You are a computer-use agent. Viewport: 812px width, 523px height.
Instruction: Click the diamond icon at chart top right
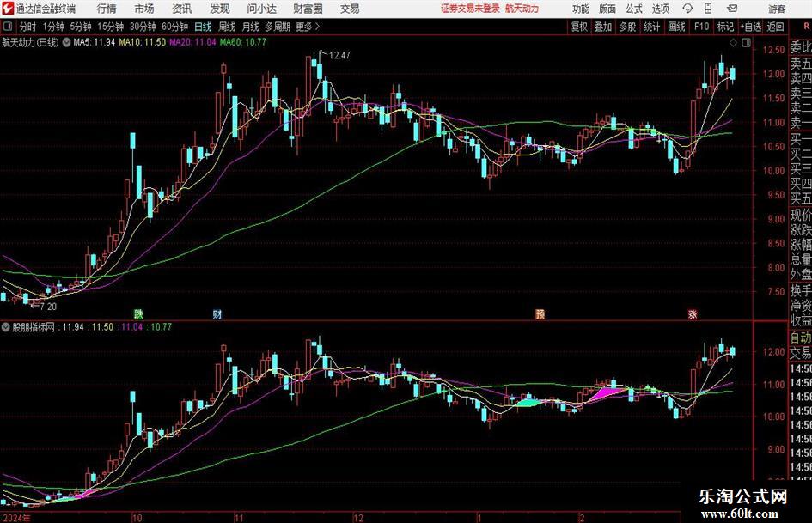pos(733,43)
